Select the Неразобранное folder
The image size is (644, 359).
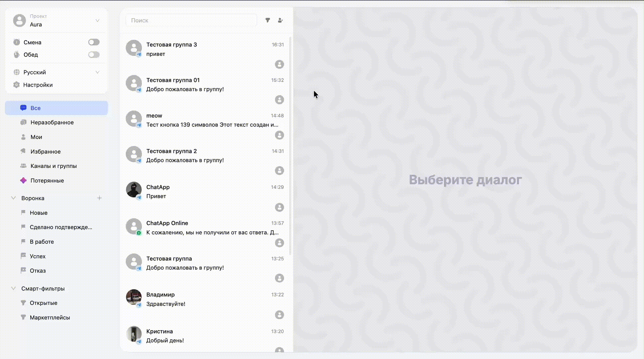[x=52, y=122]
